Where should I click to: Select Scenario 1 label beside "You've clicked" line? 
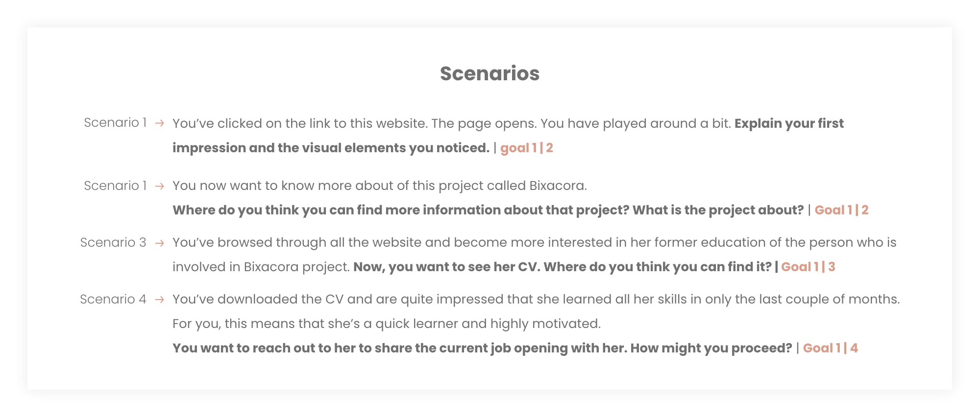tap(115, 122)
